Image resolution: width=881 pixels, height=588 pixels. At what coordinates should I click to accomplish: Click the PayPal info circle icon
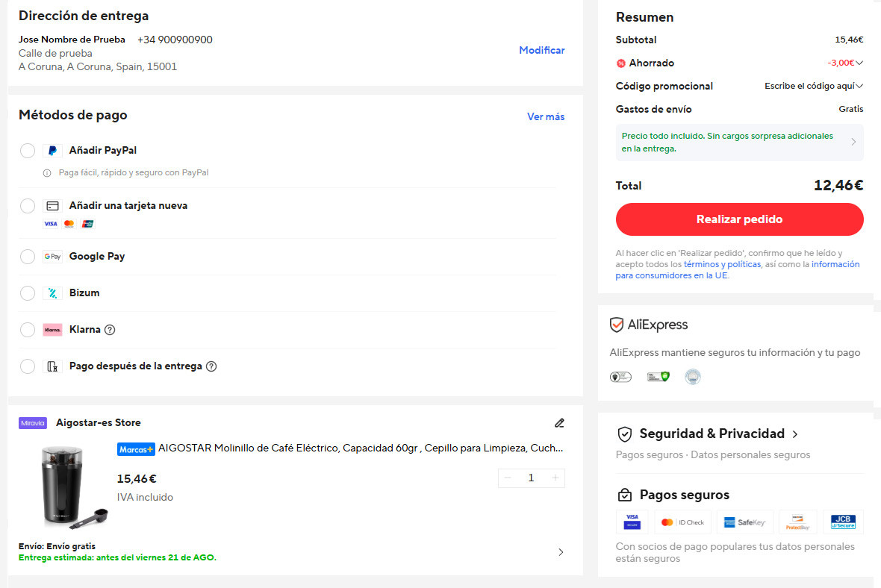pos(47,173)
